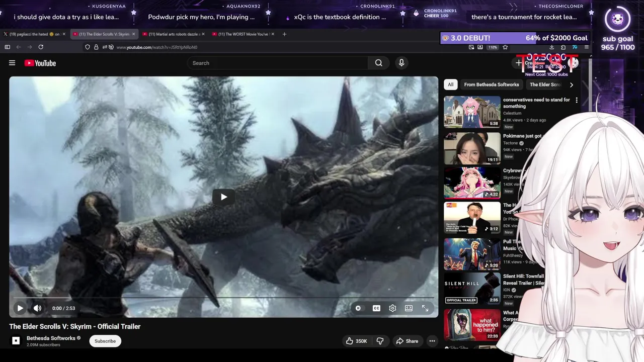Click the Bethesda channel avatar
The height and width of the screenshot is (362, 644).
(16, 341)
